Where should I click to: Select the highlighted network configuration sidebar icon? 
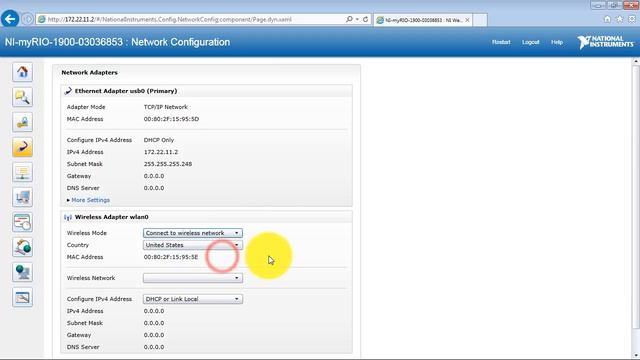(22, 147)
